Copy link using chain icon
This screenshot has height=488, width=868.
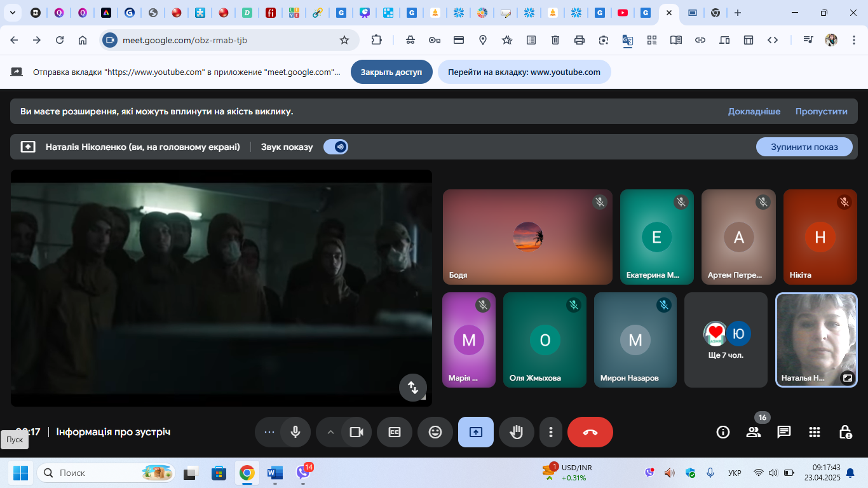(x=700, y=40)
